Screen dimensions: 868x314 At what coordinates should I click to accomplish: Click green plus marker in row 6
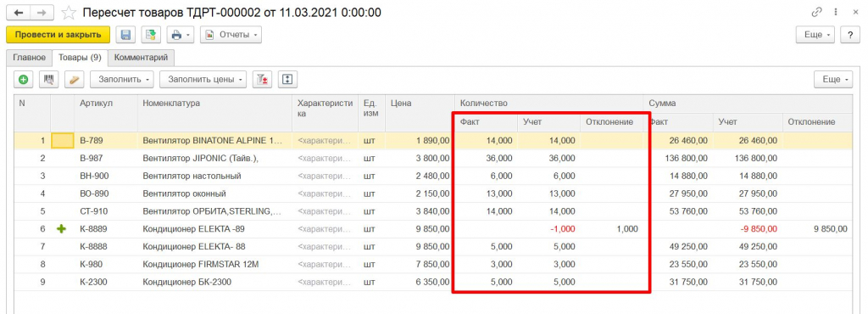coord(62,229)
